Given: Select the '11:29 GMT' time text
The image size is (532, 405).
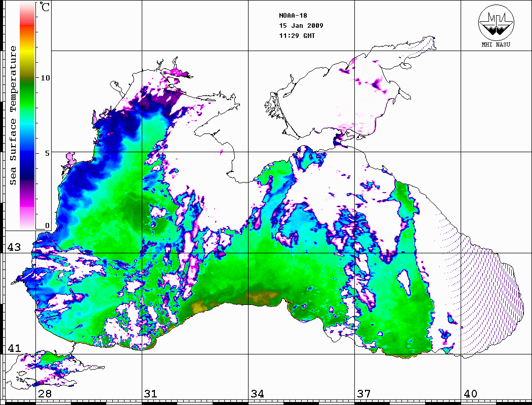Looking at the screenshot, I should (x=297, y=35).
